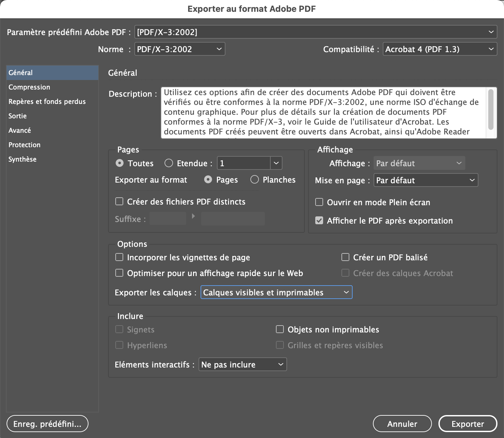The image size is (504, 438).
Task: Open the Paramètre prédéfini Adobe PDF dropdown
Action: pyautogui.click(x=316, y=32)
